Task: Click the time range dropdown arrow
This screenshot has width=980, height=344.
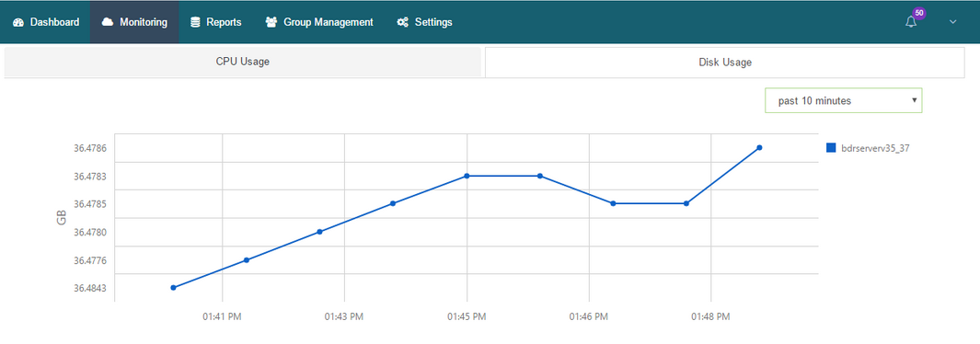Action: click(x=914, y=100)
